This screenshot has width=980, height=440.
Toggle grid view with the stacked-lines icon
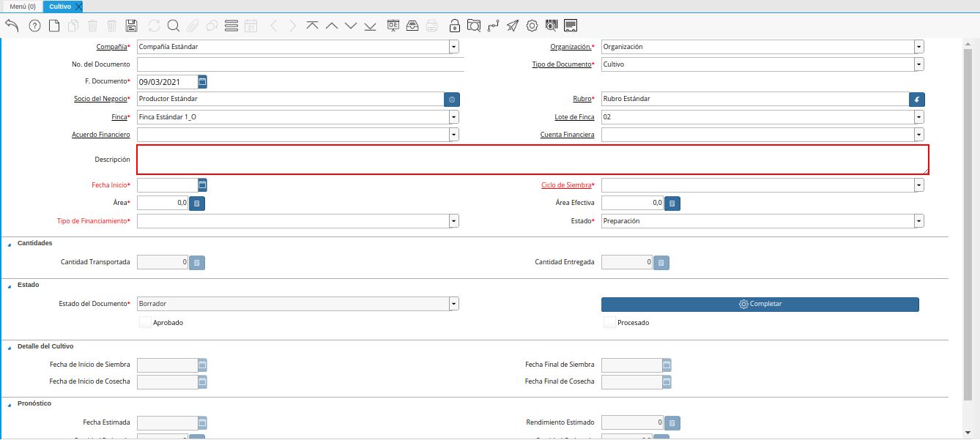click(x=231, y=26)
